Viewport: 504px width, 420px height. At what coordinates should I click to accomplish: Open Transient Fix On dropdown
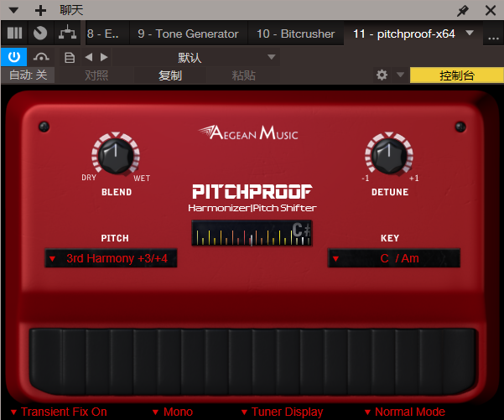click(x=59, y=412)
